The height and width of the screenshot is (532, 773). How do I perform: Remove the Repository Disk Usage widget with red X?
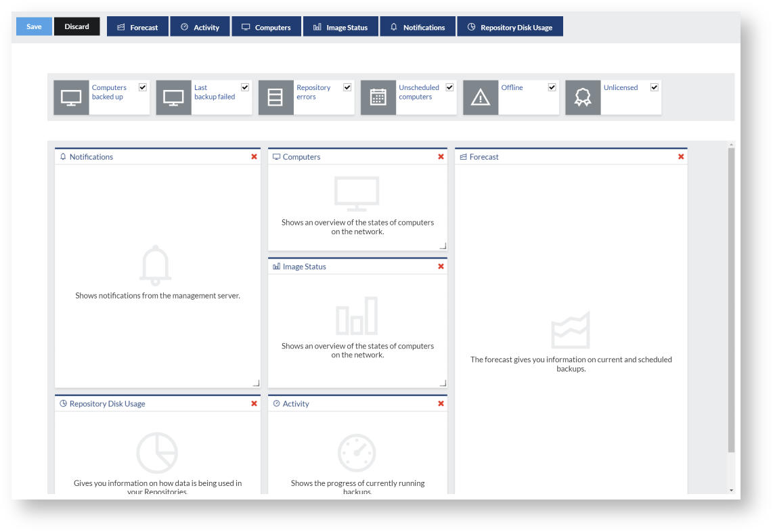[255, 403]
